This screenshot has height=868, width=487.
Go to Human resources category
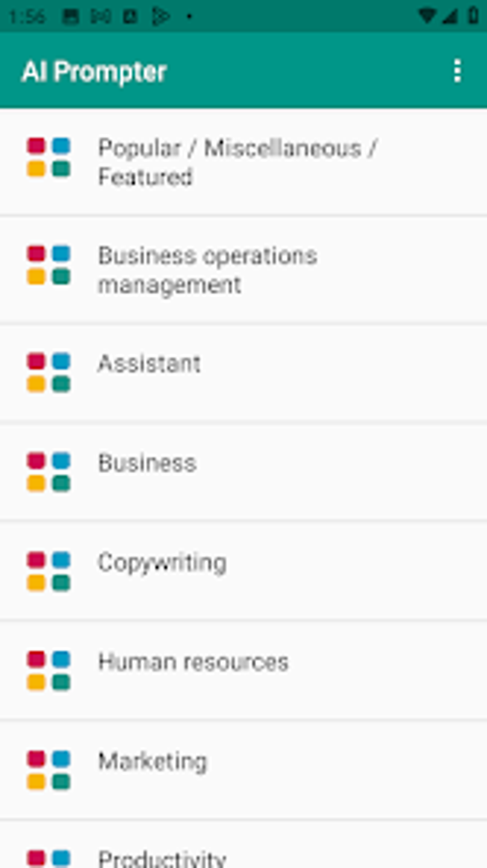193,662
